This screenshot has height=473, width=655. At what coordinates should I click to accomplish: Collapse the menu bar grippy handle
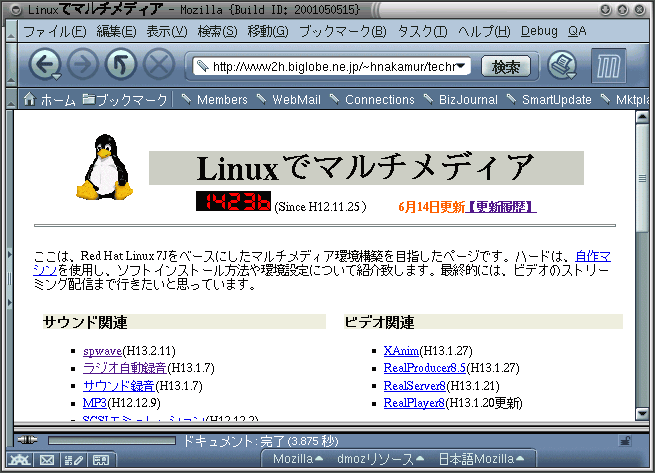(11, 31)
